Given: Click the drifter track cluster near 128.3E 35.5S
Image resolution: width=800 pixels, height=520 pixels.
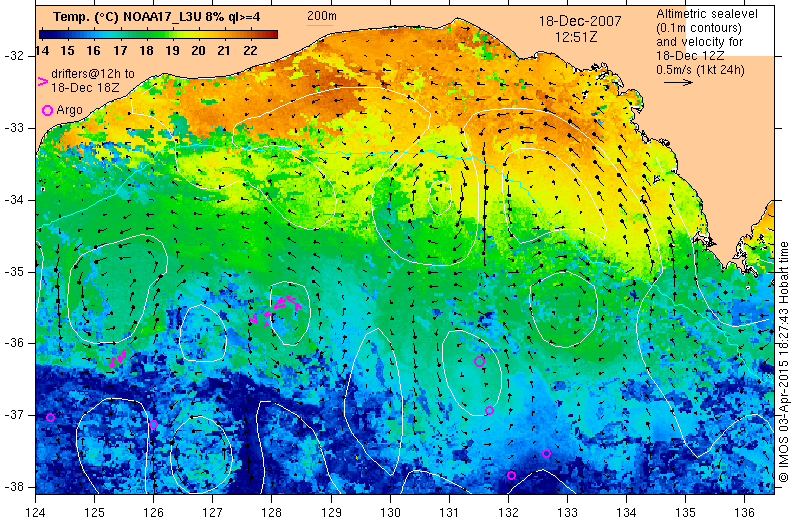Looking at the screenshot, I should 276,310.
